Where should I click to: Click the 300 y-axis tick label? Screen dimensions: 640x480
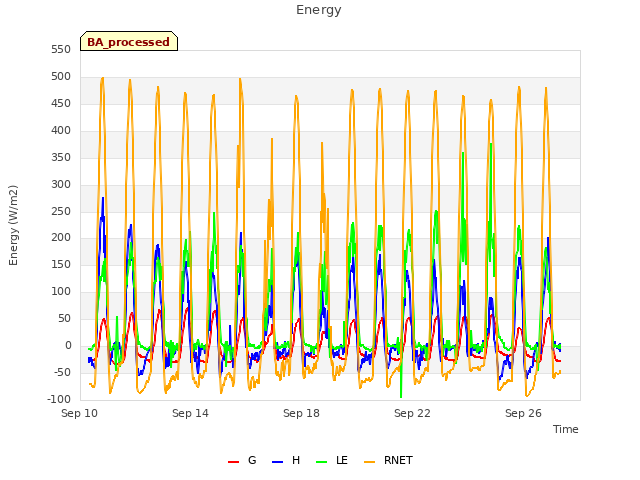point(61,184)
